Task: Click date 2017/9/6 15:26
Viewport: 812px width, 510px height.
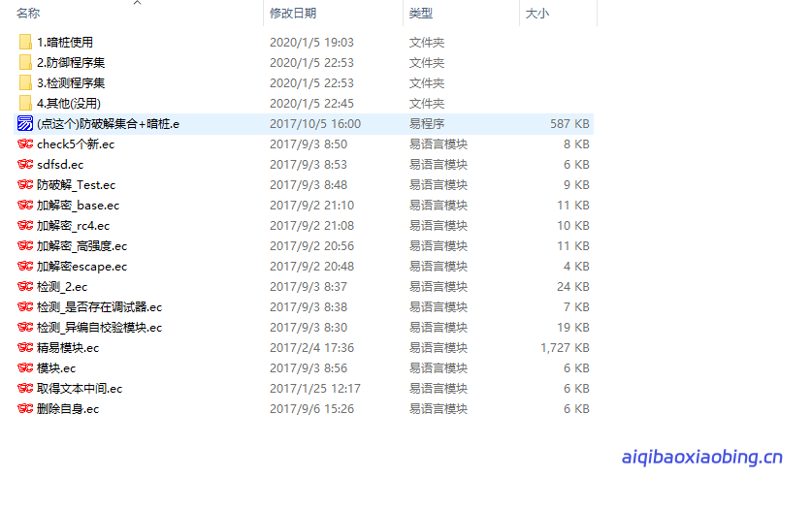Action: [311, 409]
